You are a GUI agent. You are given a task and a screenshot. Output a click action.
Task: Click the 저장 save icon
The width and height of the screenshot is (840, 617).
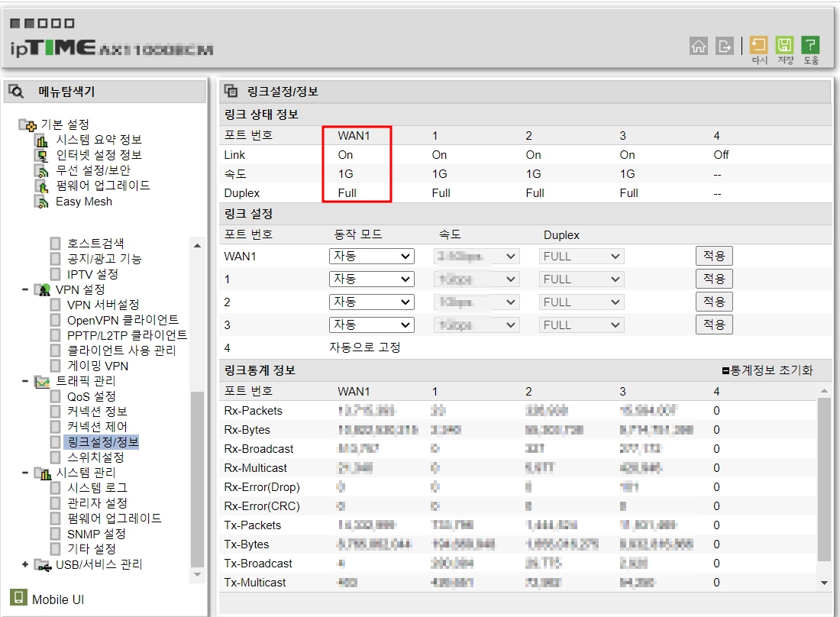point(784,45)
